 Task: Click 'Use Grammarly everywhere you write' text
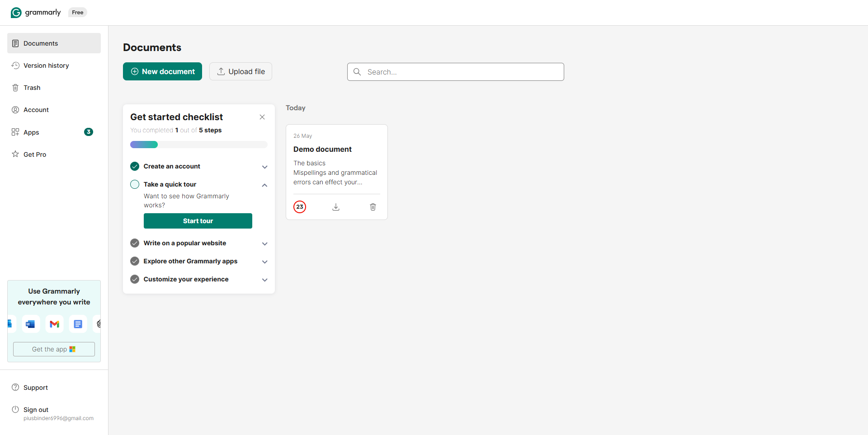(x=54, y=297)
